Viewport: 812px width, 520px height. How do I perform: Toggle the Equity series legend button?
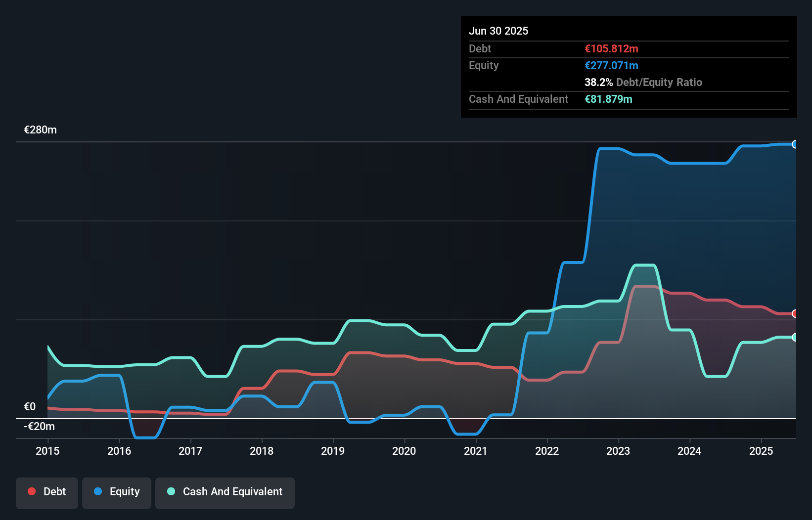117,493
